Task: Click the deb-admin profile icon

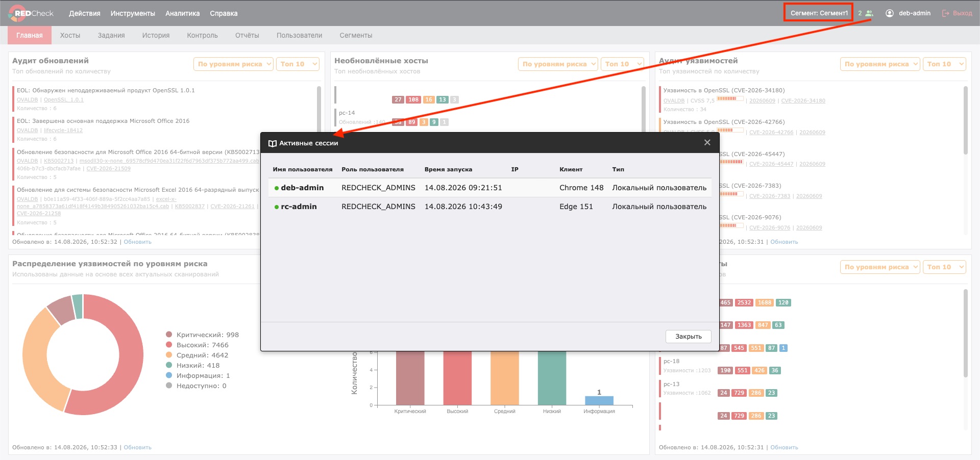Action: tap(890, 13)
